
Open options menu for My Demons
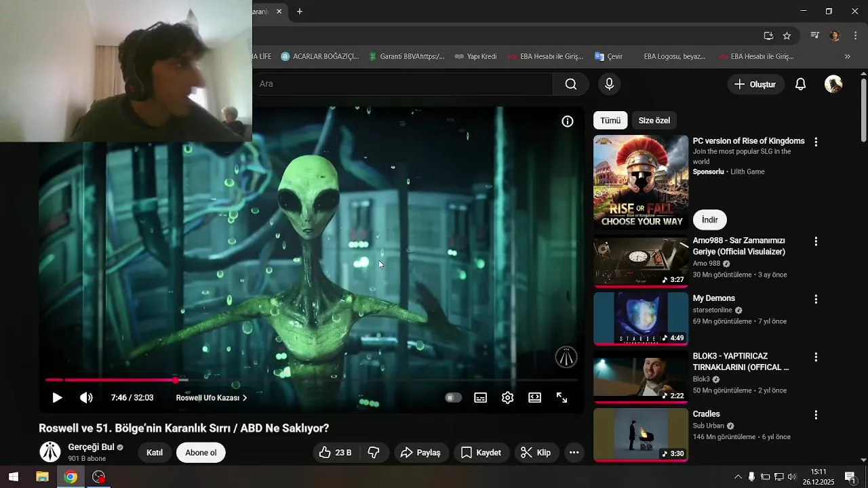816,299
